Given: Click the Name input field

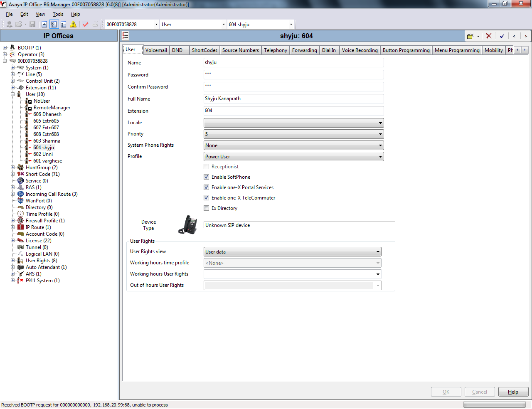Looking at the screenshot, I should [x=293, y=63].
